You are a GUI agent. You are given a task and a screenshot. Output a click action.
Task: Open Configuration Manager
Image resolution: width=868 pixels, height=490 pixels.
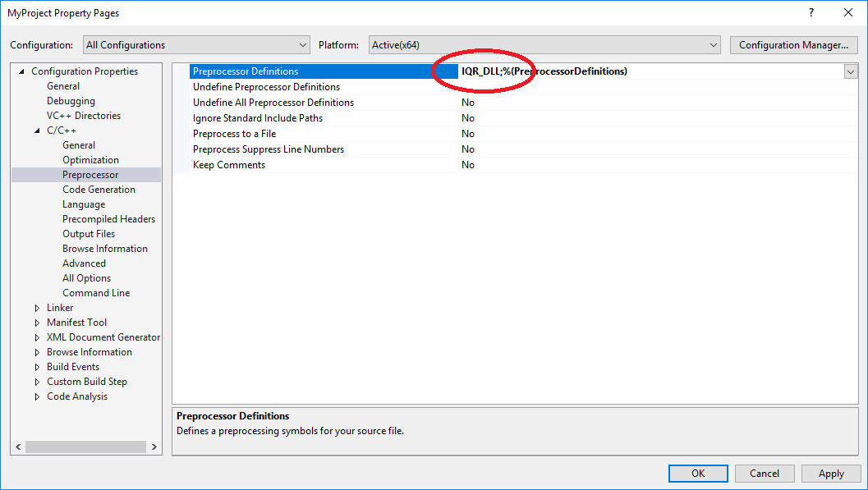click(793, 44)
